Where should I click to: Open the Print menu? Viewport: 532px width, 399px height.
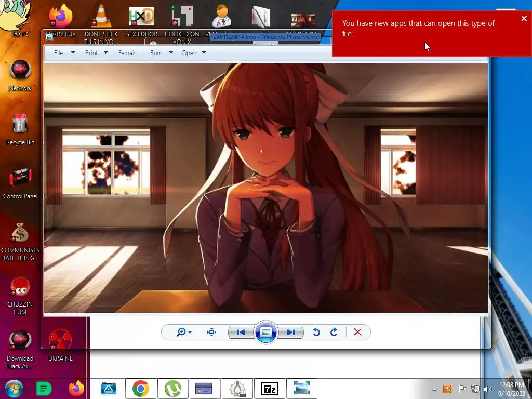[x=91, y=53]
